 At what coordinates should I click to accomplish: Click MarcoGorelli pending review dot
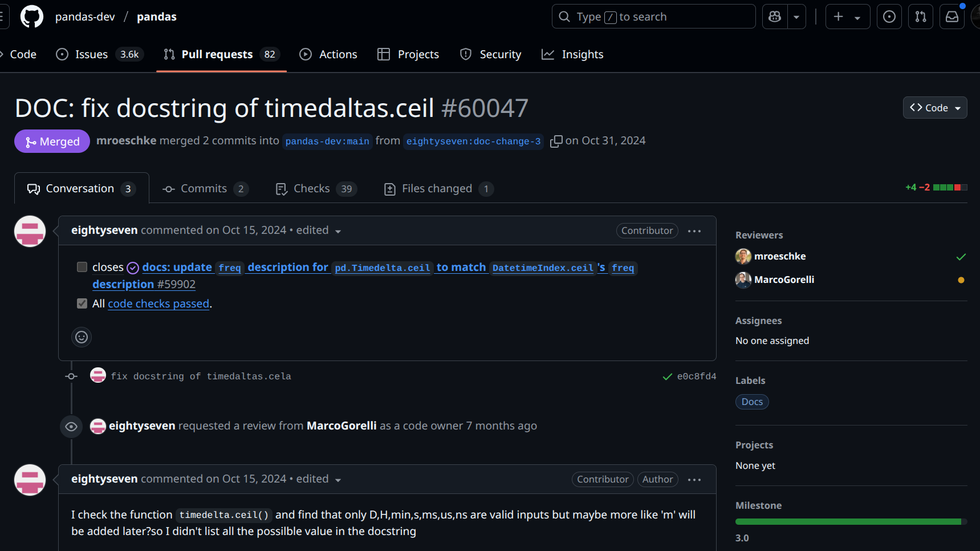[961, 280]
